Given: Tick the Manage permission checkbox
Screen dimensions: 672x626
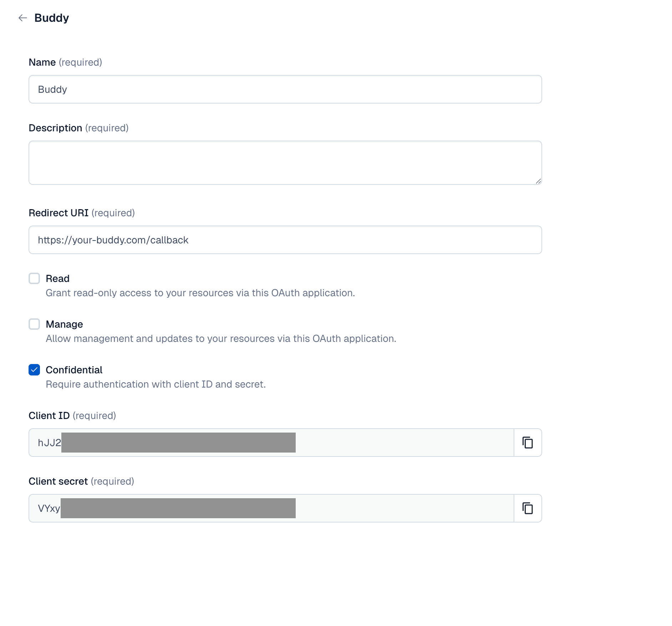Looking at the screenshot, I should tap(34, 324).
